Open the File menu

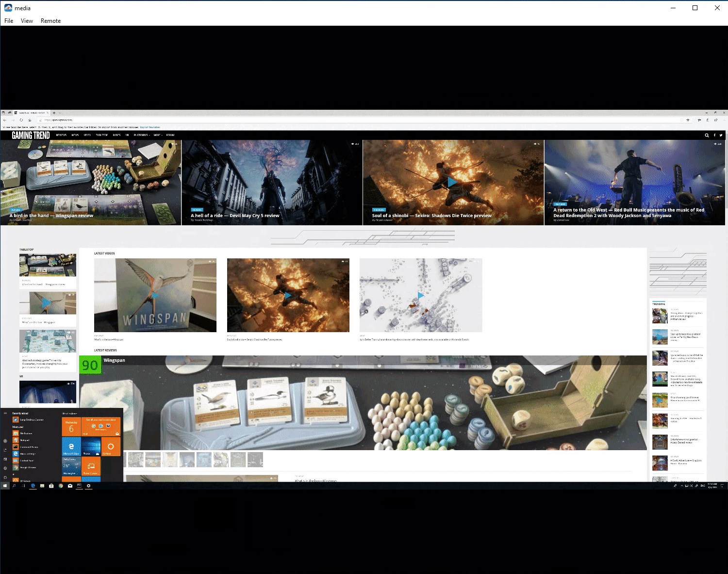pyautogui.click(x=9, y=21)
